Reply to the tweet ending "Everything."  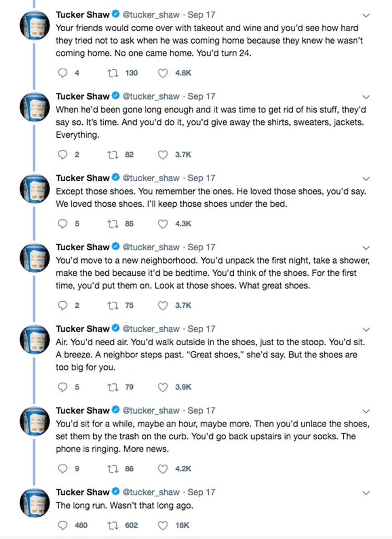click(x=63, y=154)
